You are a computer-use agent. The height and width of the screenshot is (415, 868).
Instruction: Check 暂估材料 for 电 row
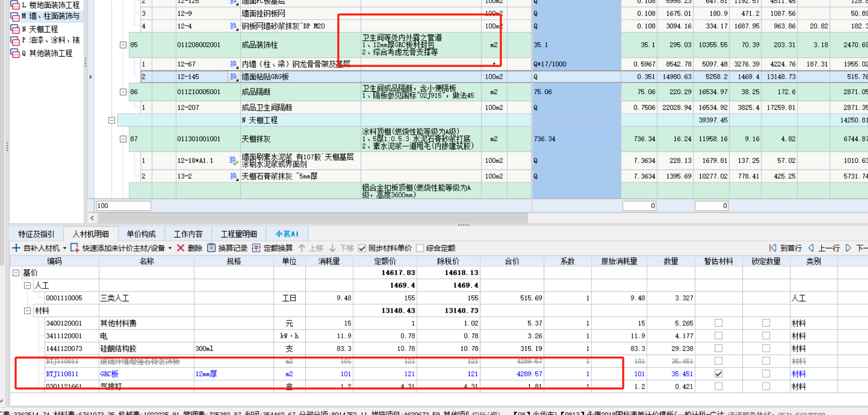click(x=718, y=335)
